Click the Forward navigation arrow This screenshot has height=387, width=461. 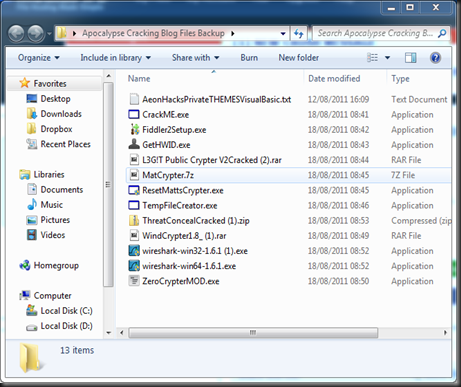[x=36, y=33]
